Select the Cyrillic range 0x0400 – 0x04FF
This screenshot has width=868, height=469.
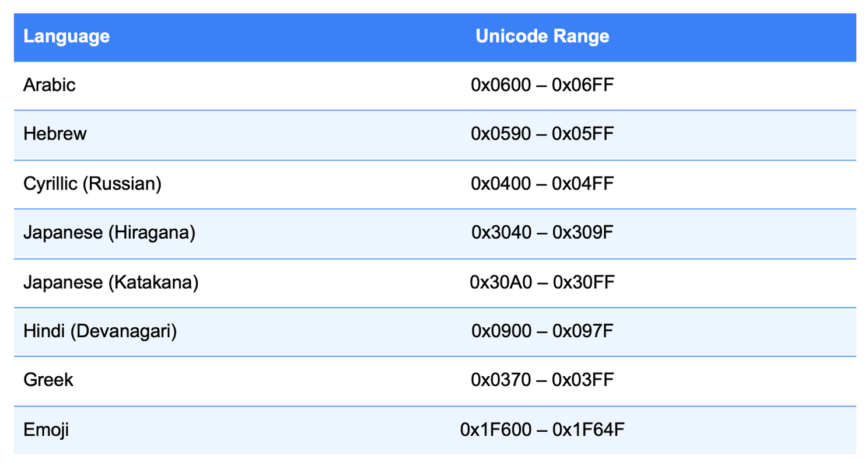coord(542,184)
